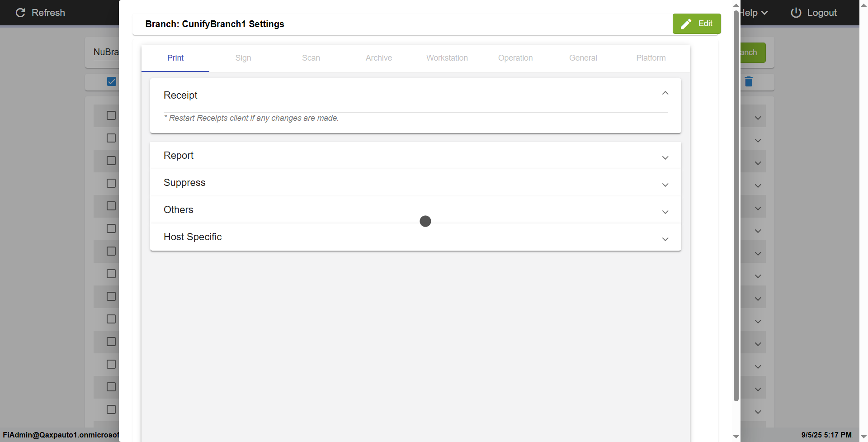The height and width of the screenshot is (442, 868).
Task: Tick the sixth row checkbox in list
Action: coord(111,228)
